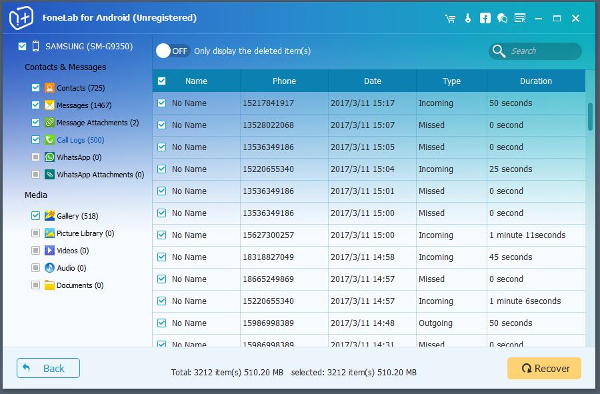Screen dimensions: 600x394
Task: Uncheck the Contacts (725) checkbox
Action: point(36,88)
